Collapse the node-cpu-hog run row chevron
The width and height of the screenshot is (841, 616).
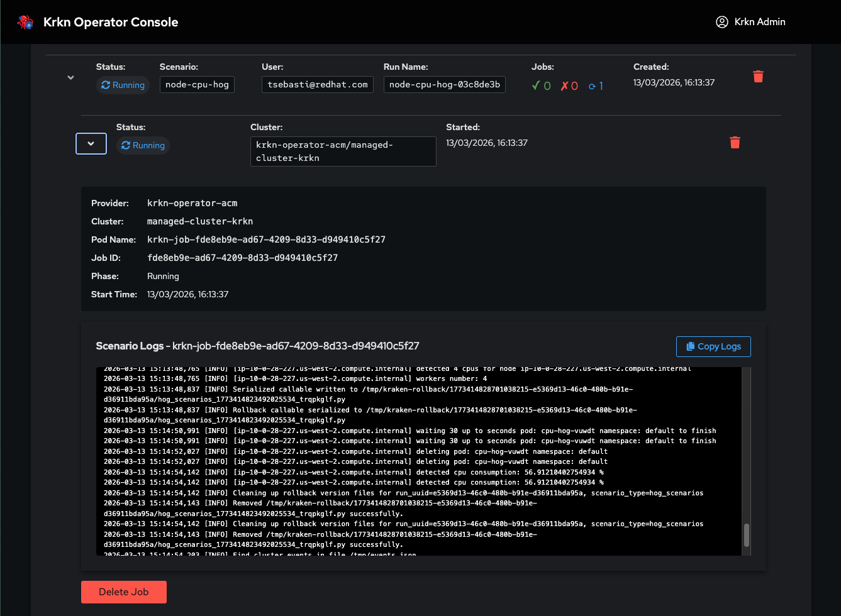click(x=70, y=77)
